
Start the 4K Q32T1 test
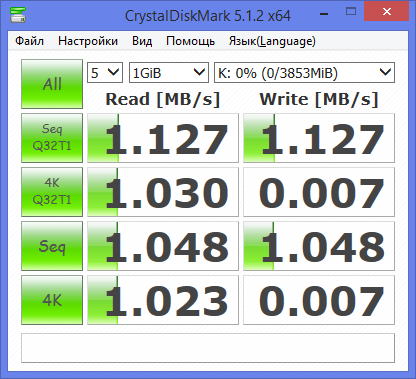(x=52, y=192)
